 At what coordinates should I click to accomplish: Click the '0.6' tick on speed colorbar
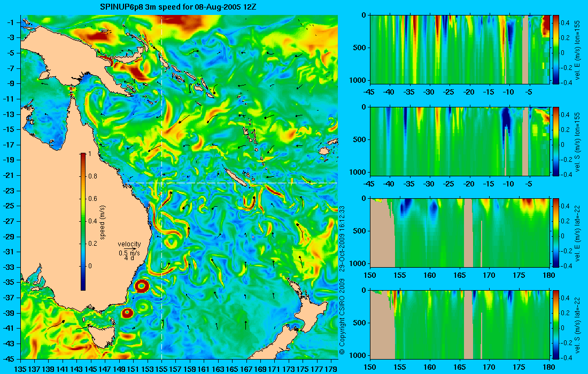[92, 199]
